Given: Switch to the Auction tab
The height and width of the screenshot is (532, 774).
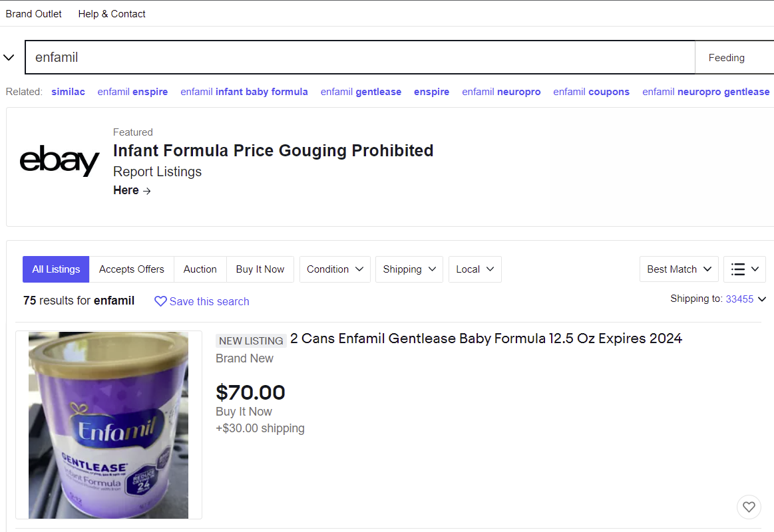Looking at the screenshot, I should 200,269.
